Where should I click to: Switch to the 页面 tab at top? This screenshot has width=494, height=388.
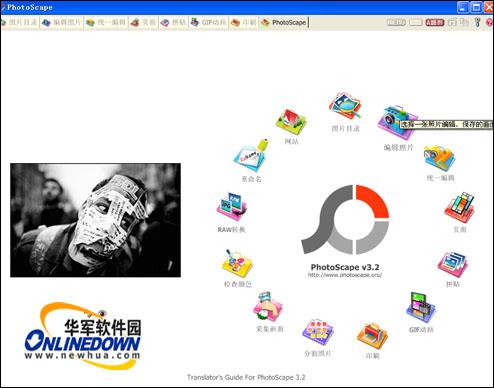pos(143,23)
